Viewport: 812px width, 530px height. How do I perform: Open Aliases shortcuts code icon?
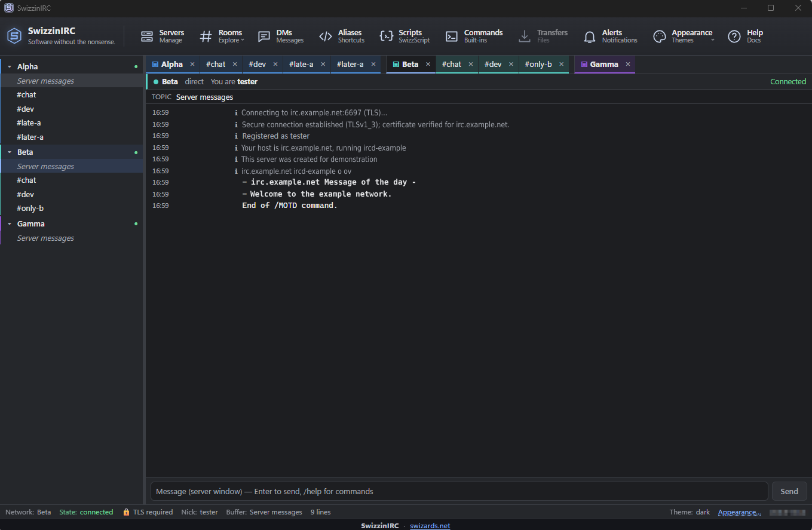326,36
